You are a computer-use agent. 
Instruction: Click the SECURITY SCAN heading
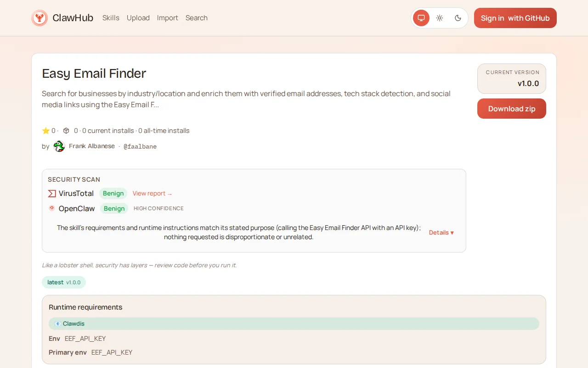pyautogui.click(x=74, y=179)
